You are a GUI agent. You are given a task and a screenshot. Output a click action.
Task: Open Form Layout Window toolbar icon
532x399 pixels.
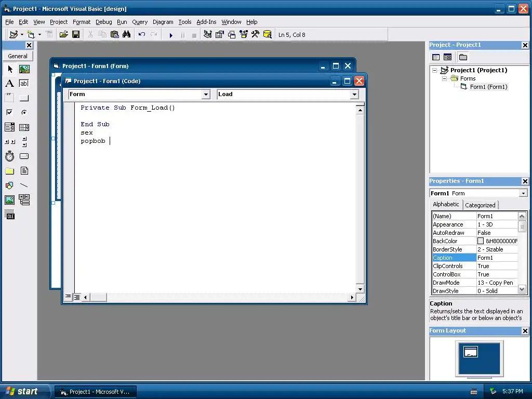pyautogui.click(x=232, y=34)
